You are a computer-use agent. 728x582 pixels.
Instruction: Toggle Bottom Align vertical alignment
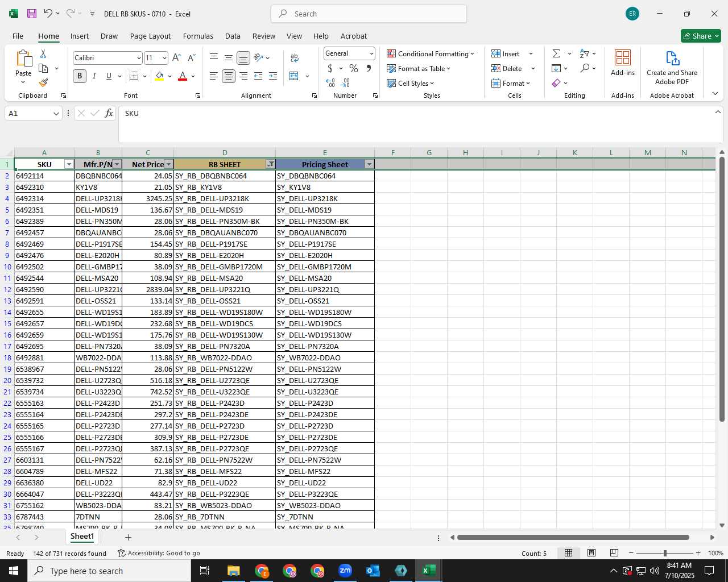coord(243,57)
